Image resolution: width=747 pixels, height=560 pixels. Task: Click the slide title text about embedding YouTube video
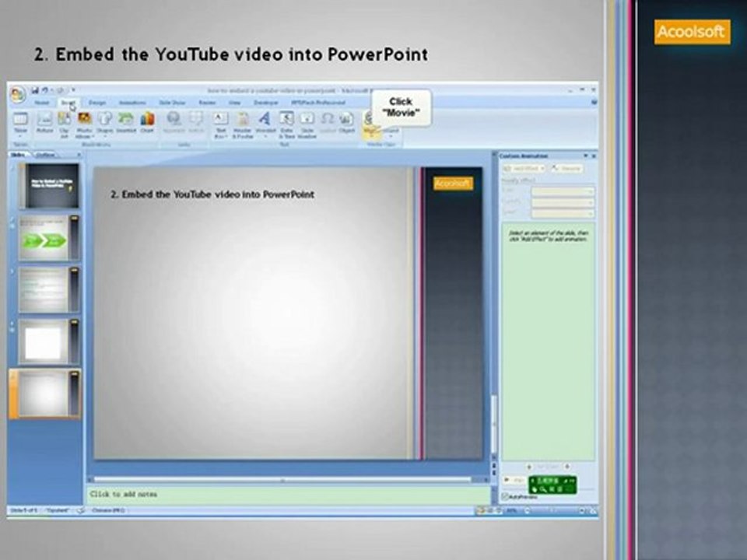click(212, 194)
